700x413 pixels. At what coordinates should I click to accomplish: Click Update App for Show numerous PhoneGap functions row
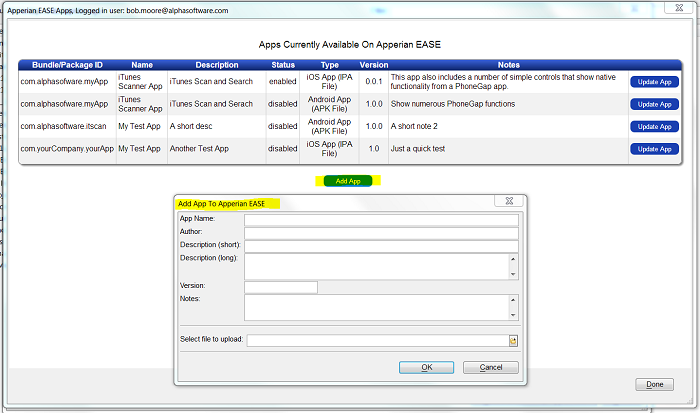click(654, 104)
